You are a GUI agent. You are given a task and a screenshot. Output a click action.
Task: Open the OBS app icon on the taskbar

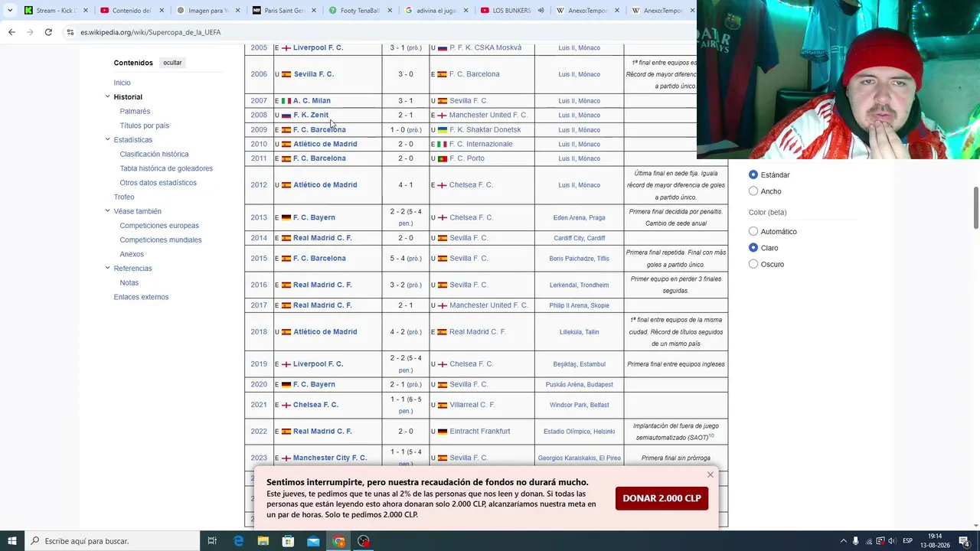pyautogui.click(x=364, y=541)
